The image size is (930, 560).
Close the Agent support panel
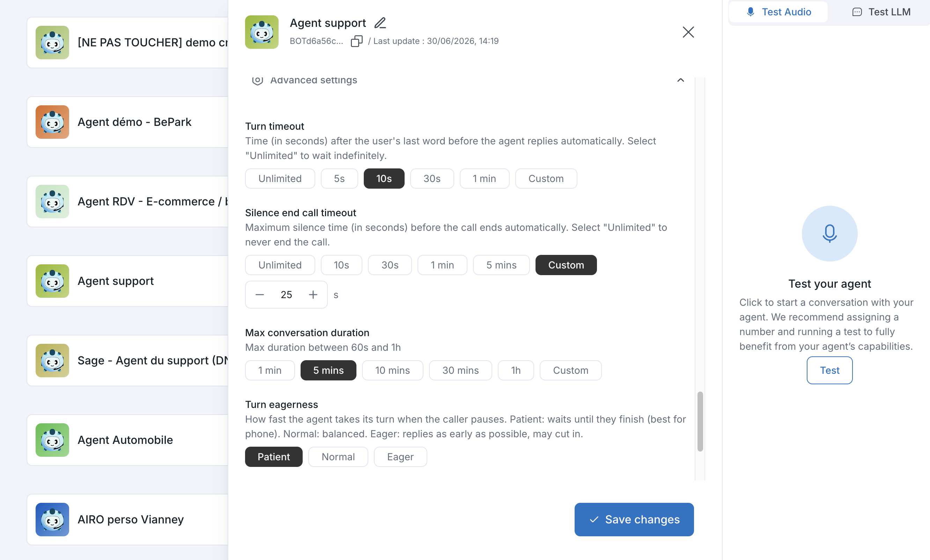pos(688,32)
